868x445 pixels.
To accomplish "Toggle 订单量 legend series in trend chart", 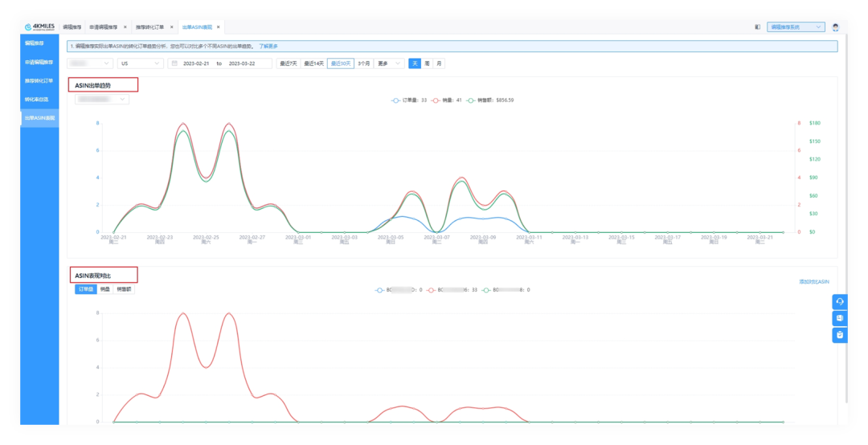I will tap(409, 100).
